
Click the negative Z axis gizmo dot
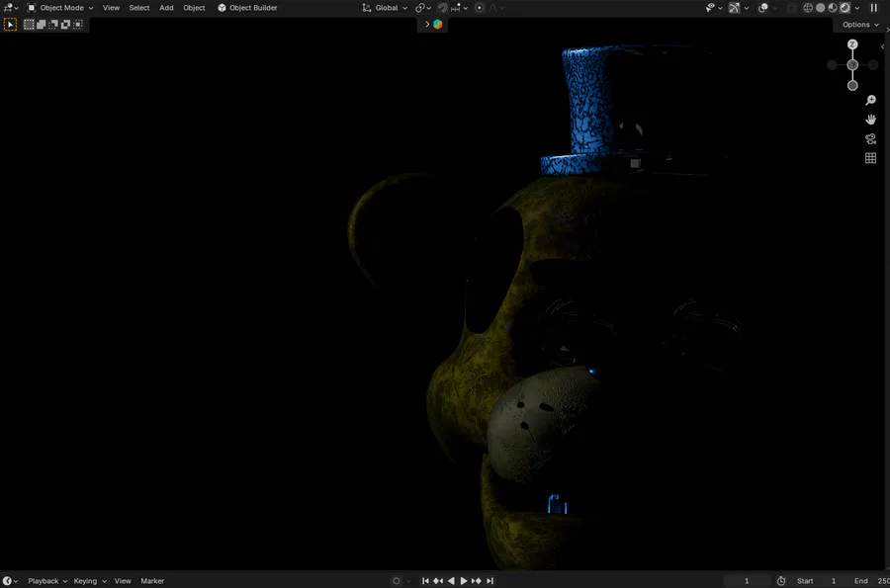coord(852,86)
